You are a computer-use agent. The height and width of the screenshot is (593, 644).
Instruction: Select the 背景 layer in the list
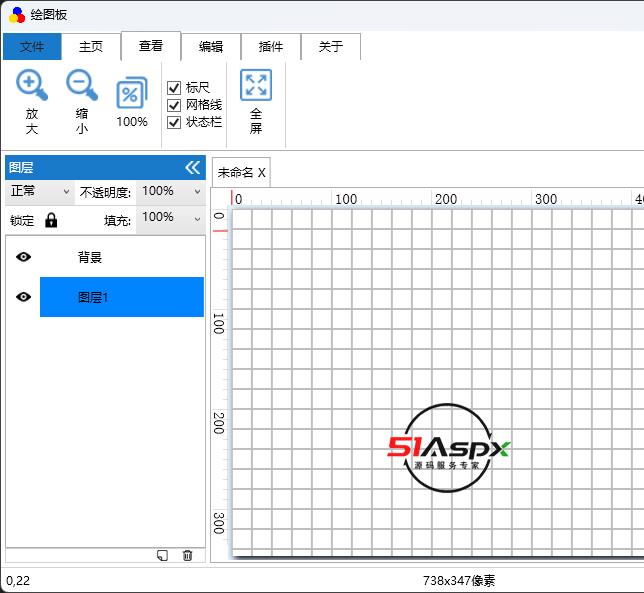[x=120, y=257]
